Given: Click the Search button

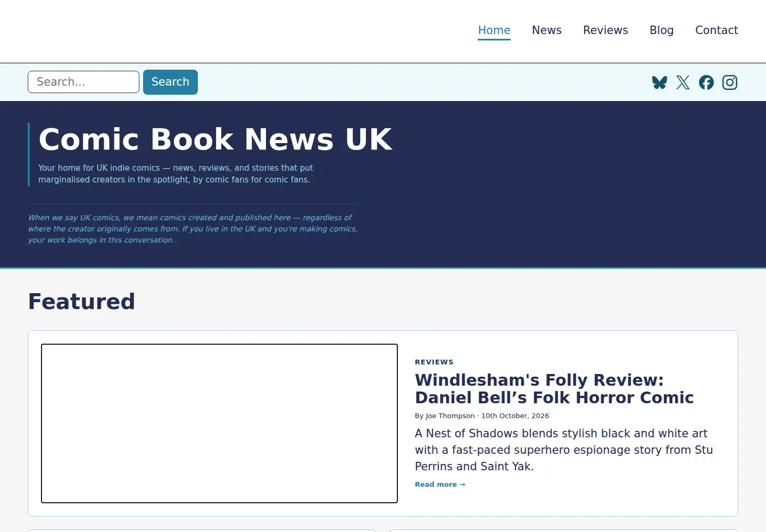Looking at the screenshot, I should (x=170, y=82).
